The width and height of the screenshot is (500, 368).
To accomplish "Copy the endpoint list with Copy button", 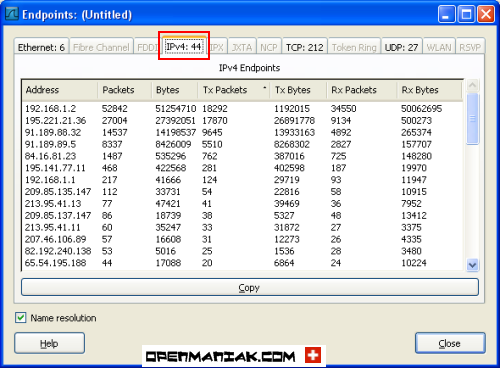I will click(250, 287).
